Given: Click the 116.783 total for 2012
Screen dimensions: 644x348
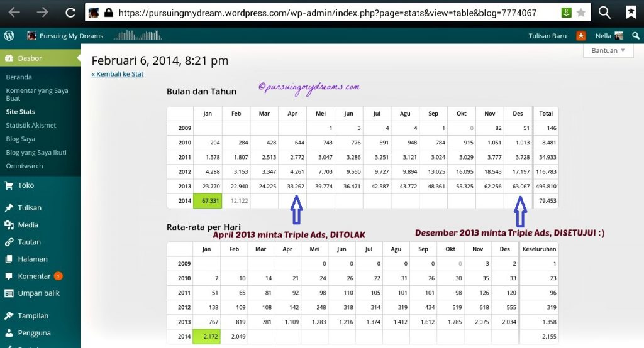Looking at the screenshot, I should (546, 171).
